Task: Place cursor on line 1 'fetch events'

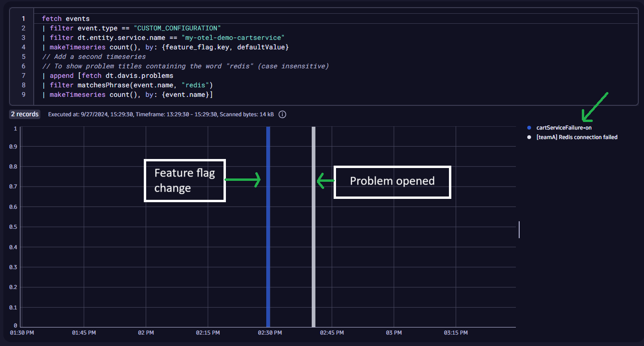Action: tap(65, 19)
